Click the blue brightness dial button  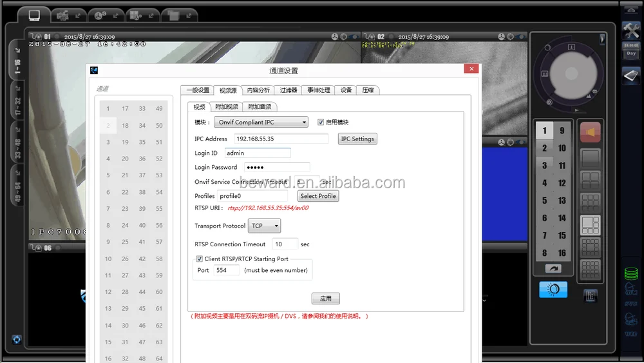pos(553,289)
